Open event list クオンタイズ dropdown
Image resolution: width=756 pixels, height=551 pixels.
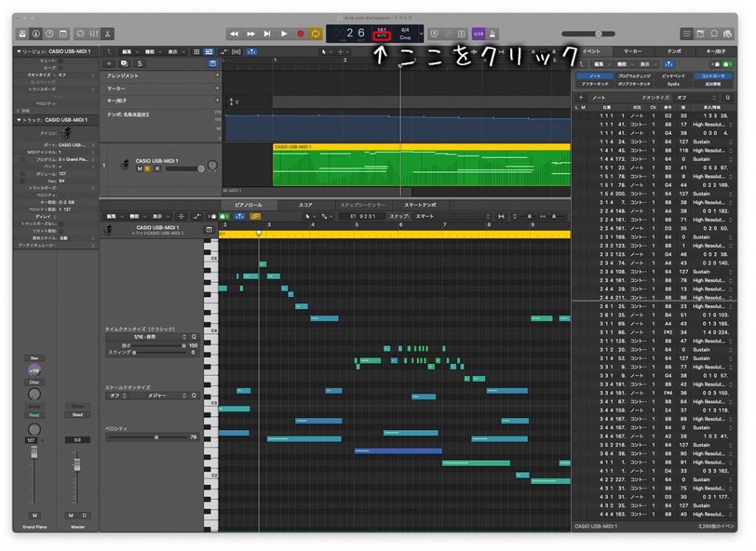pyautogui.click(x=697, y=97)
